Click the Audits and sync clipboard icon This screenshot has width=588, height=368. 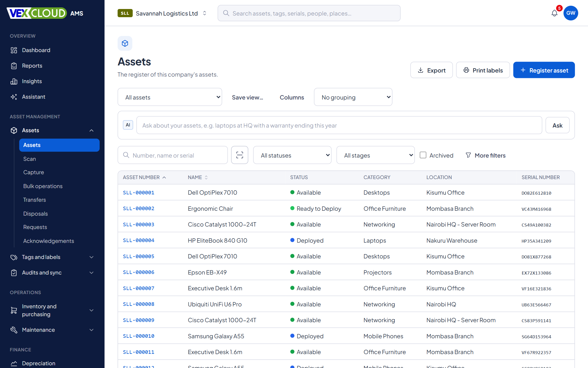[14, 273]
